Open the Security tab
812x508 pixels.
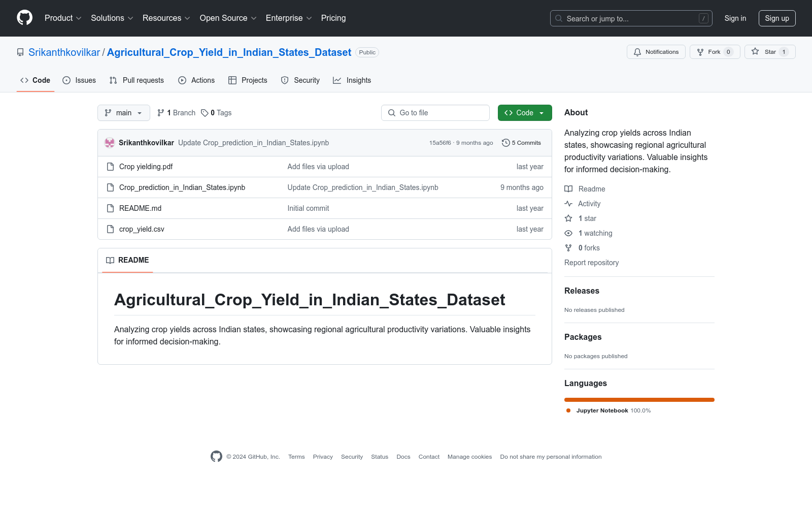pyautogui.click(x=300, y=80)
